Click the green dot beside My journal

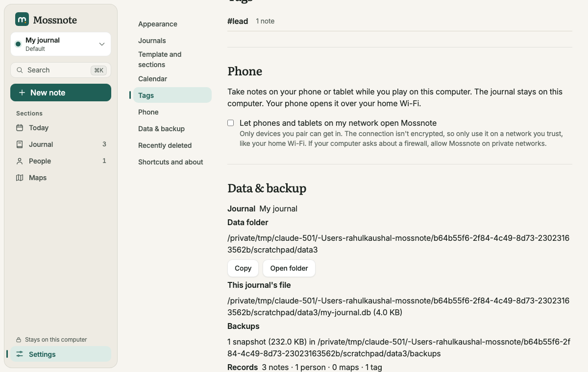click(x=18, y=44)
